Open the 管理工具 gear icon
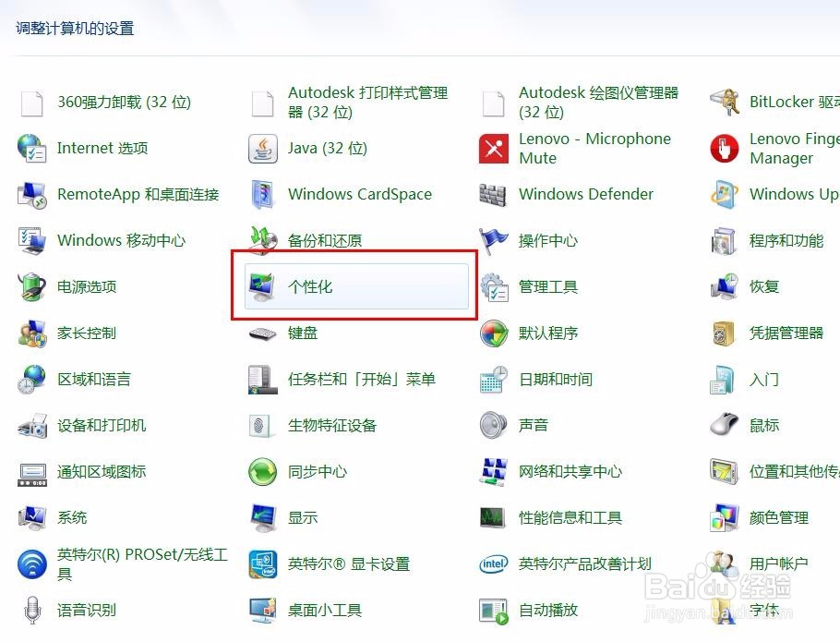 [x=494, y=287]
